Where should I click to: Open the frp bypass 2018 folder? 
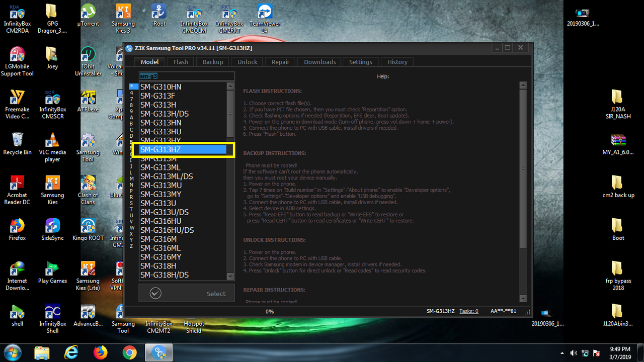pos(618,276)
